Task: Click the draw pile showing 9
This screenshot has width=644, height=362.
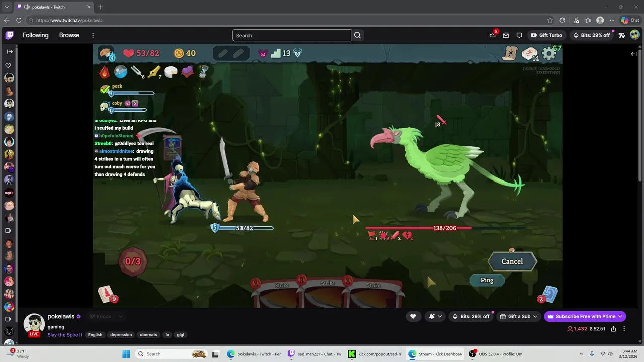Action: [x=107, y=295]
